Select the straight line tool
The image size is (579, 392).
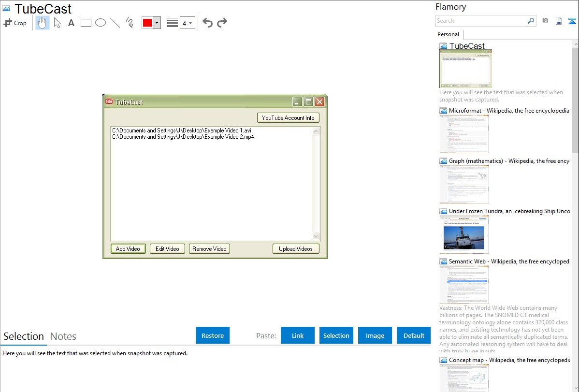(115, 23)
